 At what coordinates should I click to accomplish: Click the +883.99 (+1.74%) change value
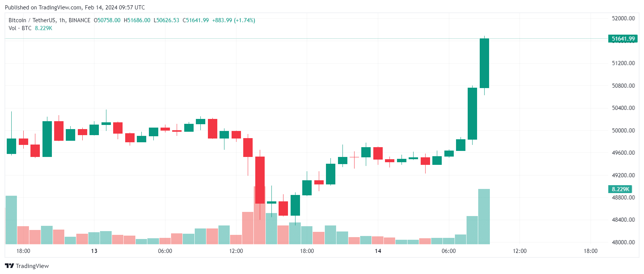coord(233,20)
